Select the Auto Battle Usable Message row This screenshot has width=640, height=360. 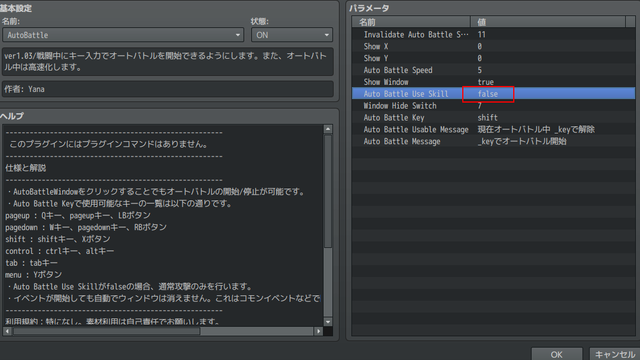[x=493, y=129]
